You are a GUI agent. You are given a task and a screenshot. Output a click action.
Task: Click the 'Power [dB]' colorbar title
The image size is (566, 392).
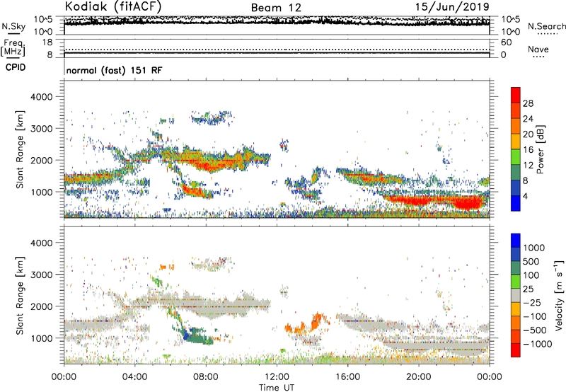(x=540, y=149)
